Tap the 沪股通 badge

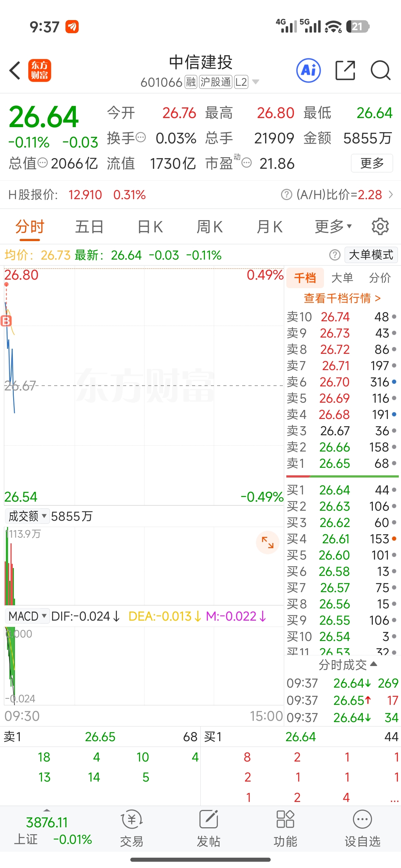click(216, 82)
